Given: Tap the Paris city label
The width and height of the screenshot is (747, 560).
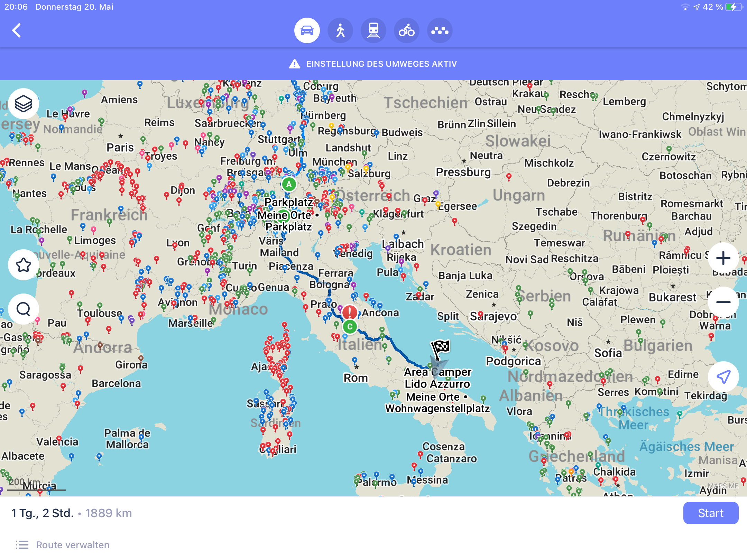Looking at the screenshot, I should click(120, 148).
